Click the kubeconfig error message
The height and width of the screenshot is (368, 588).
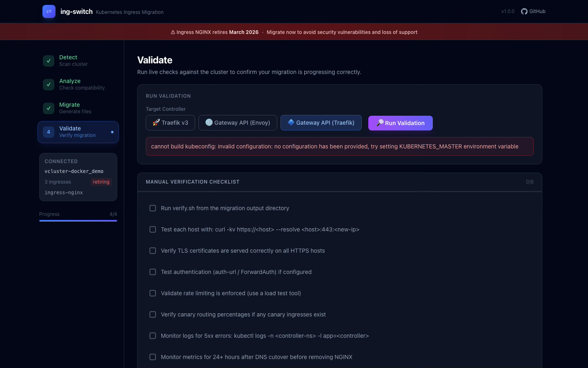pyautogui.click(x=340, y=146)
